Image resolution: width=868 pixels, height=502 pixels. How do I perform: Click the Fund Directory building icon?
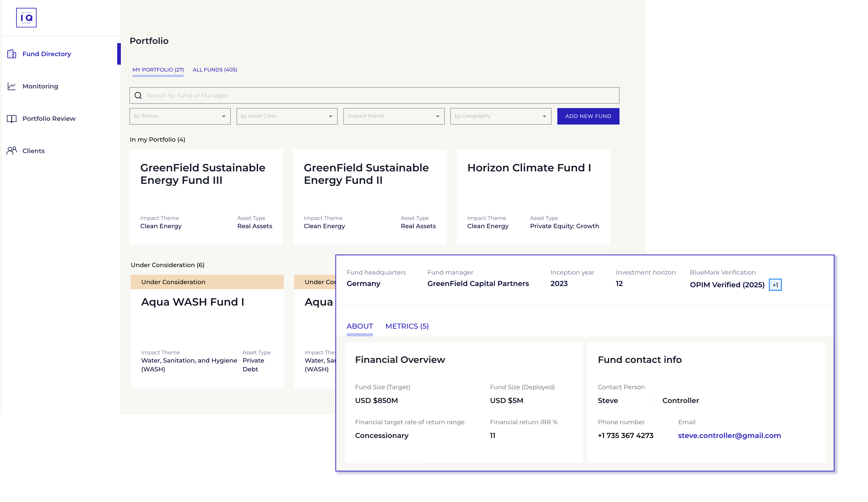tap(12, 54)
